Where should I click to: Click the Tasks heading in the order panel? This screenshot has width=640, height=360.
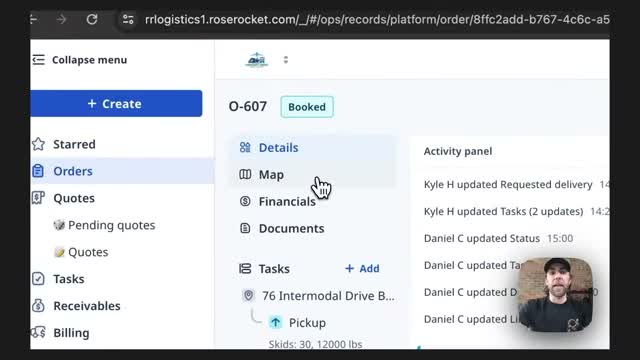point(274,269)
